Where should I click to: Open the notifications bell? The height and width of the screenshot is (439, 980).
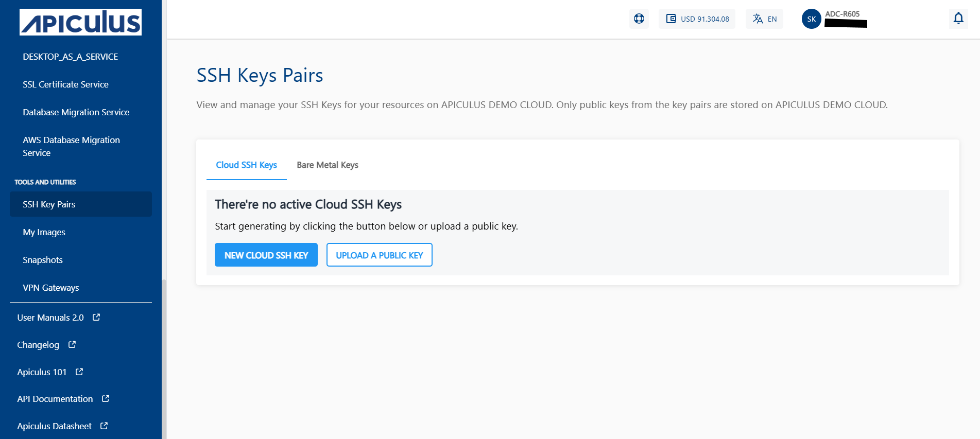point(958,19)
